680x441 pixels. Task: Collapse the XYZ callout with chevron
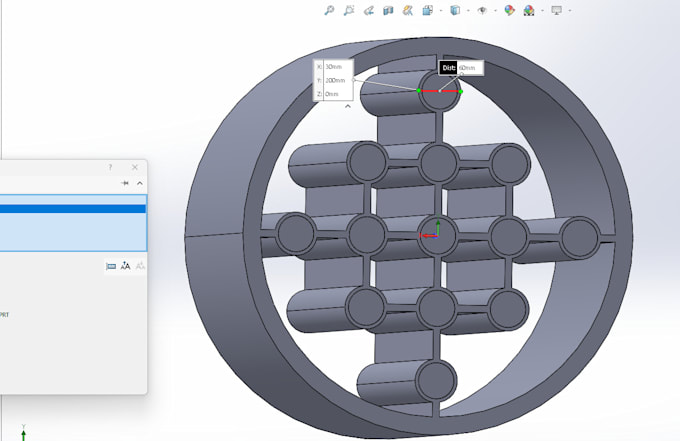point(348,106)
